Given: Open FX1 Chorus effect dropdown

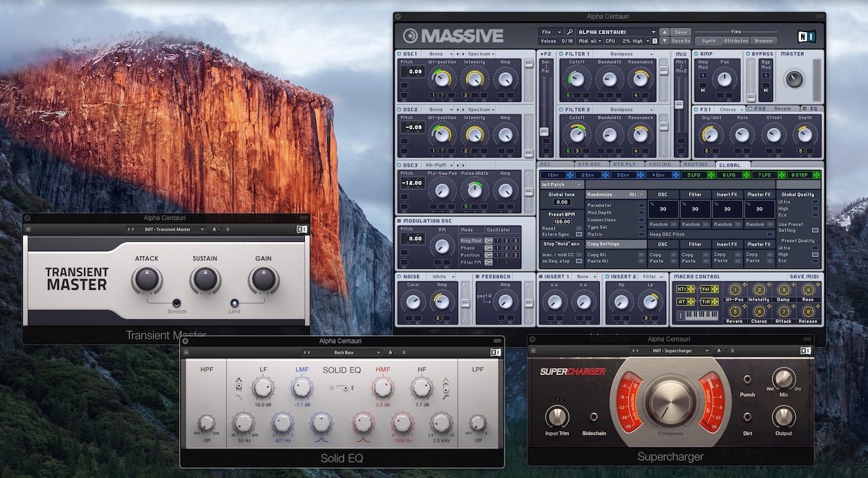Looking at the screenshot, I should pos(731,109).
